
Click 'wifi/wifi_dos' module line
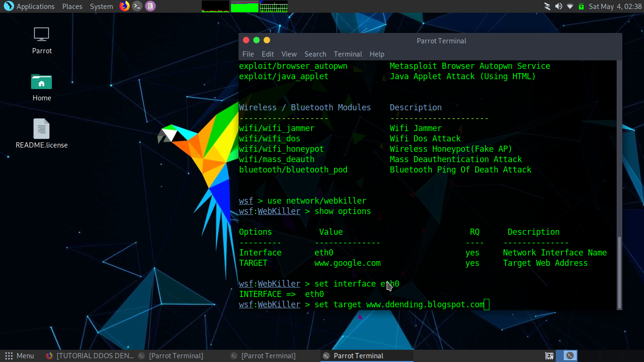coord(270,139)
